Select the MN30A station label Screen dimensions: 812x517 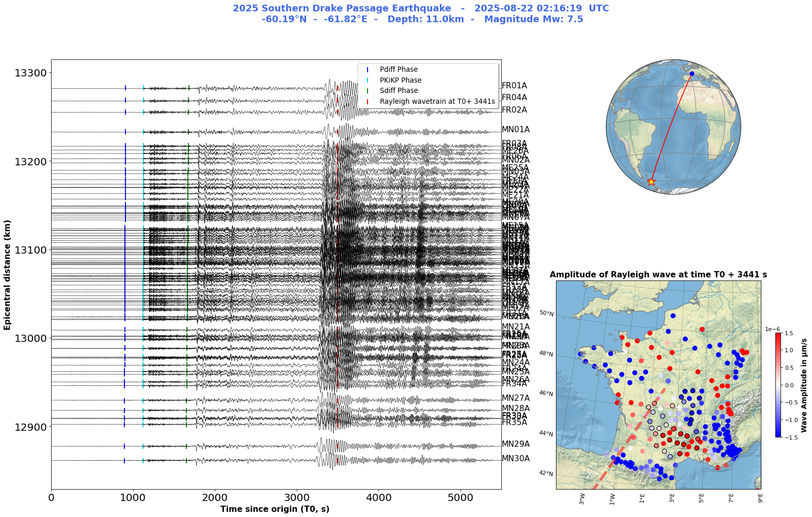(x=515, y=458)
